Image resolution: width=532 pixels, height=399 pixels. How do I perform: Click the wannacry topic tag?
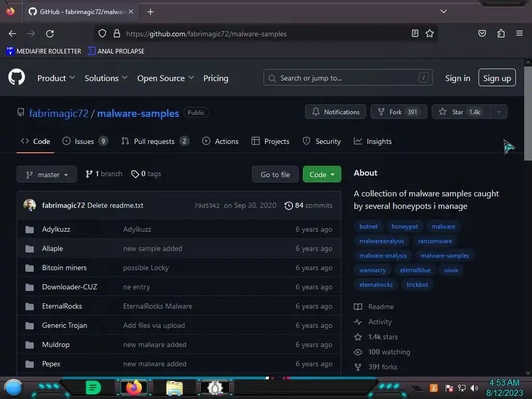click(x=373, y=270)
